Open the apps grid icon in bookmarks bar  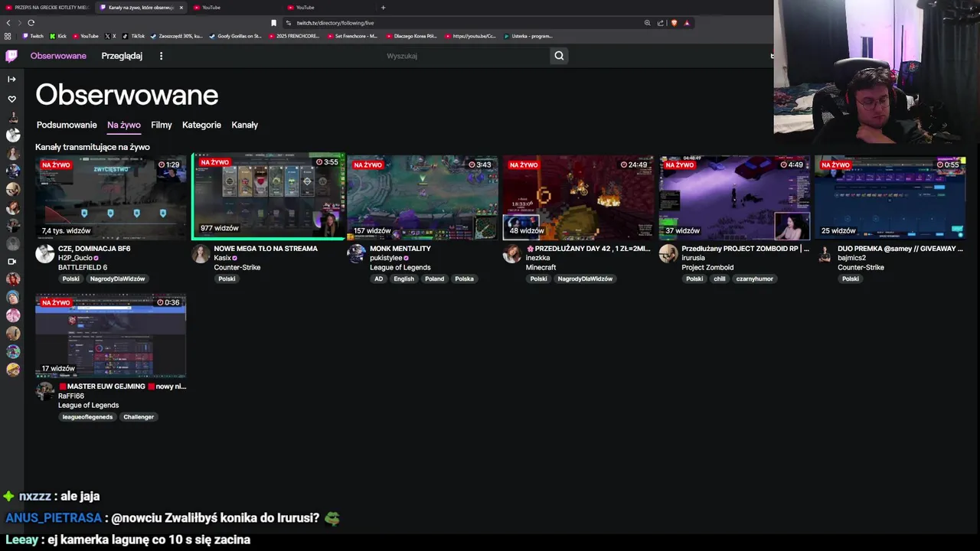(x=8, y=36)
